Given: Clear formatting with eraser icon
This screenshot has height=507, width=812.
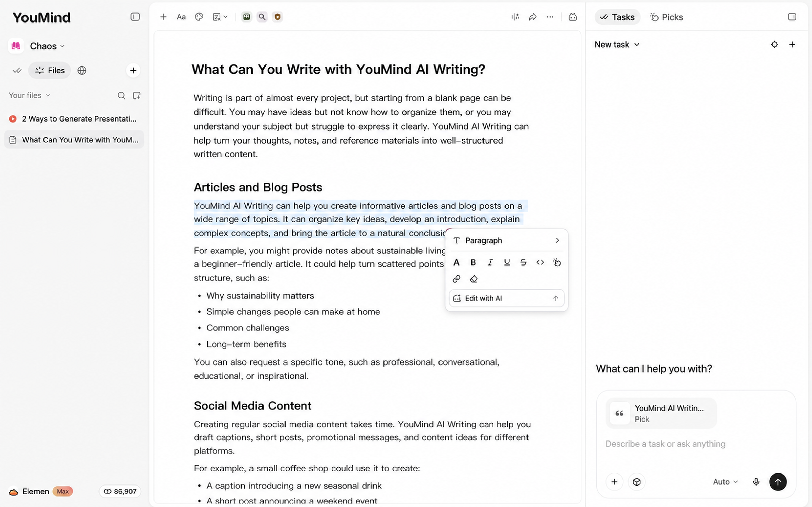Looking at the screenshot, I should pyautogui.click(x=473, y=279).
